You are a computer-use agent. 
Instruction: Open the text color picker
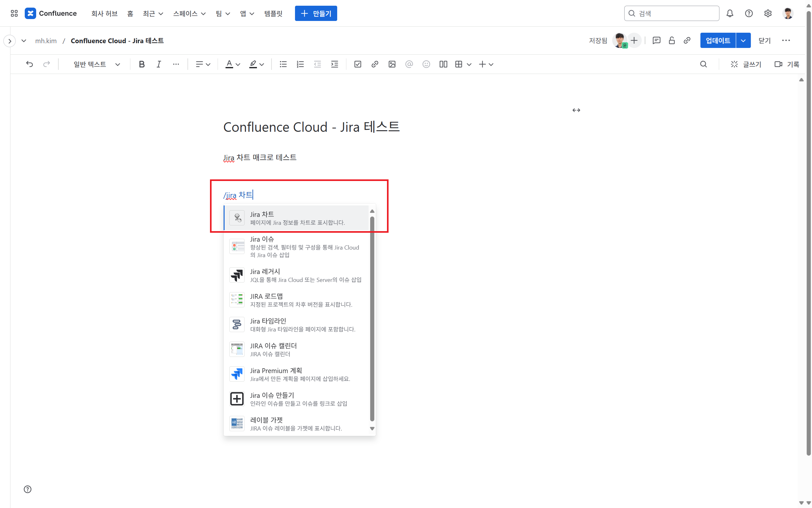tap(232, 64)
